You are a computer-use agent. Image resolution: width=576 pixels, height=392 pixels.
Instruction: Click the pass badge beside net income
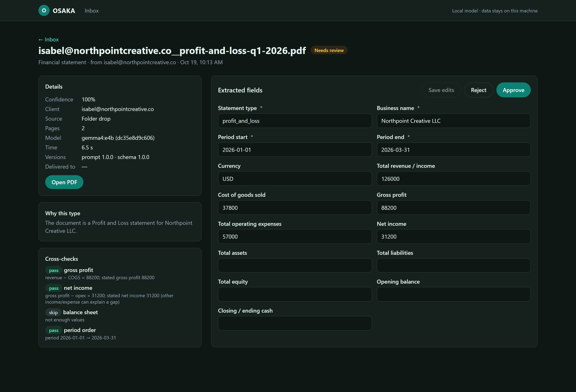coord(54,288)
